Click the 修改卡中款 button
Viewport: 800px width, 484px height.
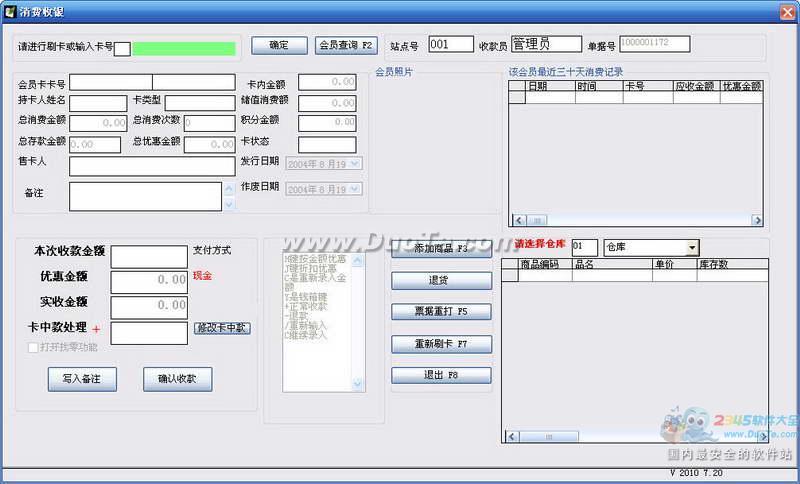tap(222, 328)
